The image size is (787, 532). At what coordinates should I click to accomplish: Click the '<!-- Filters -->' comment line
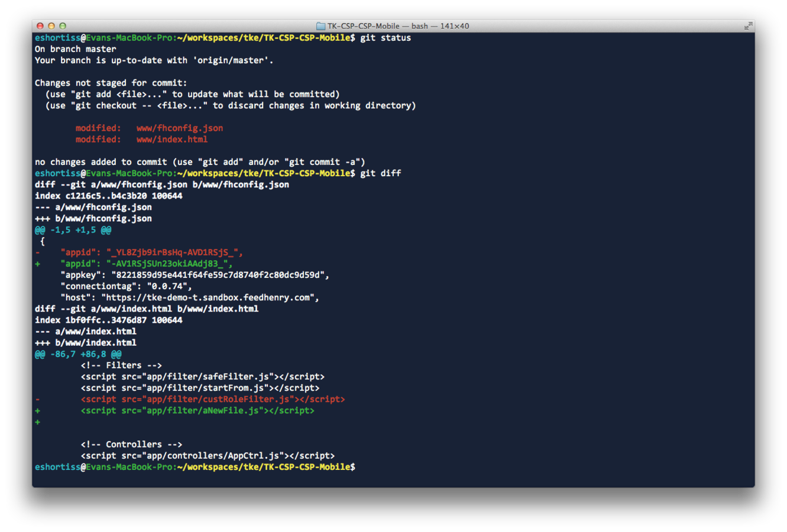click(121, 365)
